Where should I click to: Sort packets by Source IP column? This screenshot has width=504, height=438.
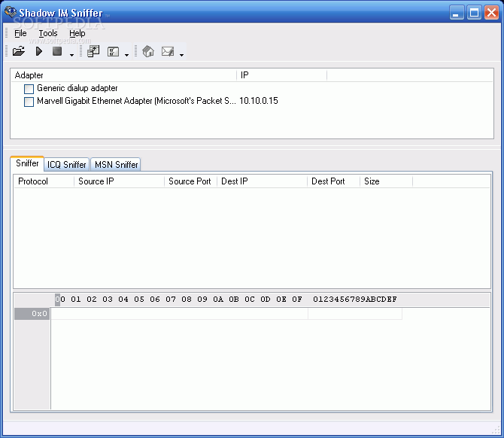[x=120, y=181]
